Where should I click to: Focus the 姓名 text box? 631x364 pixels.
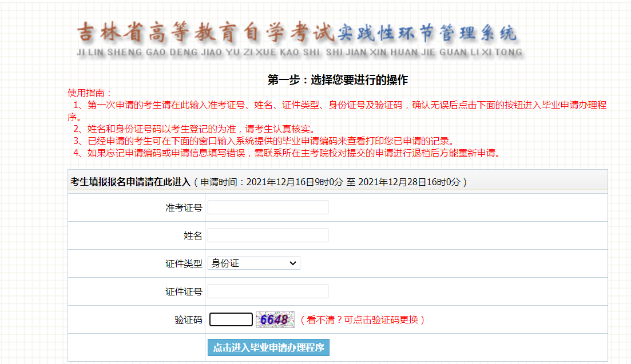click(268, 235)
